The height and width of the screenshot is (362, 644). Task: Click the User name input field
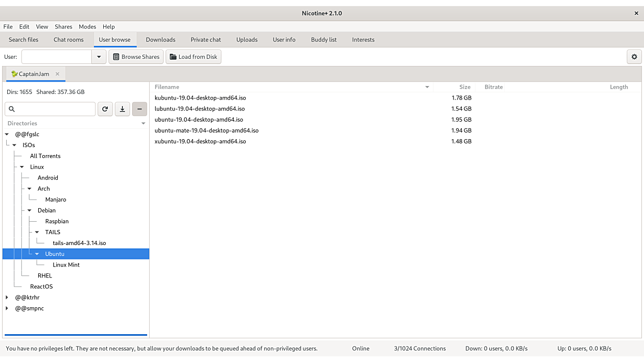tap(56, 57)
